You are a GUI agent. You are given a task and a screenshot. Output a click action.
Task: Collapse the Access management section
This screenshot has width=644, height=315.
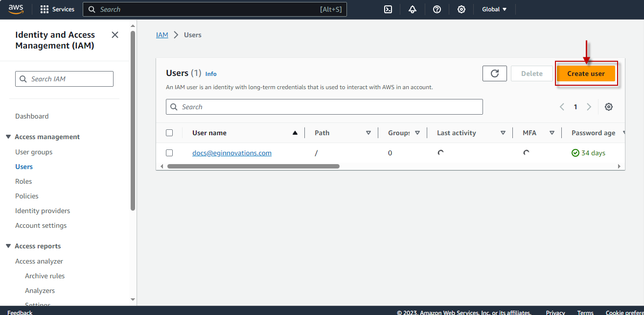[8, 137]
